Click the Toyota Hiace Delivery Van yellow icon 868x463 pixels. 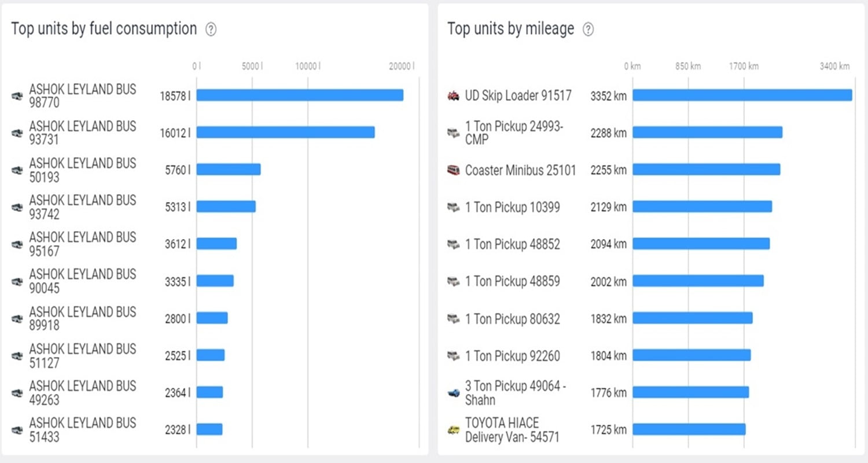(454, 429)
